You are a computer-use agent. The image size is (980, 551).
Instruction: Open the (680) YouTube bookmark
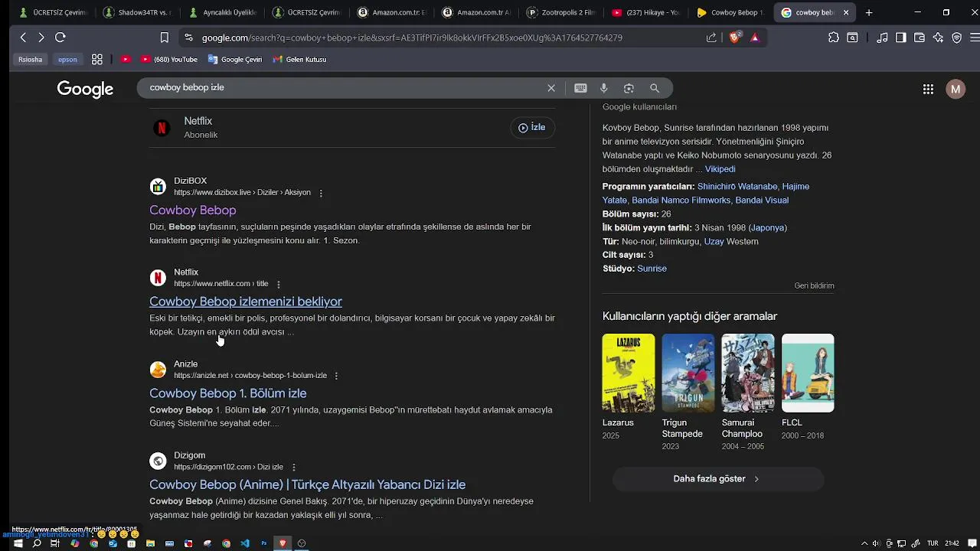pyautogui.click(x=169, y=60)
